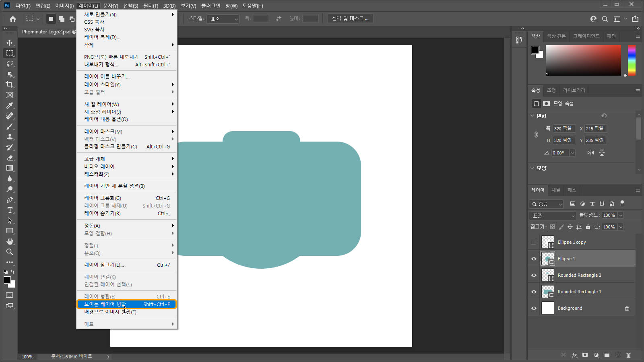Image resolution: width=644 pixels, height=362 pixels.
Task: Select the Pen tool
Action: click(x=10, y=200)
